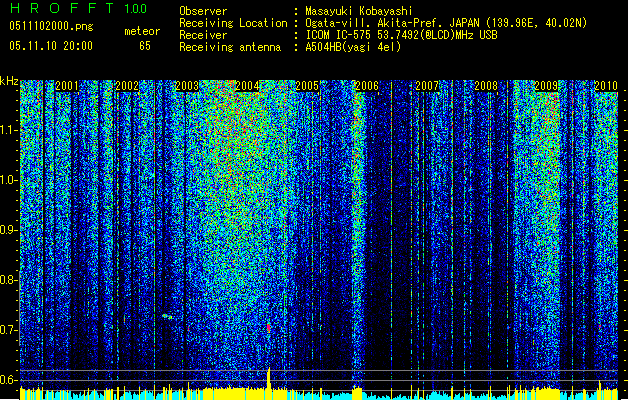Click the 2003 time marker
The width and height of the screenshot is (629, 400).
(187, 85)
